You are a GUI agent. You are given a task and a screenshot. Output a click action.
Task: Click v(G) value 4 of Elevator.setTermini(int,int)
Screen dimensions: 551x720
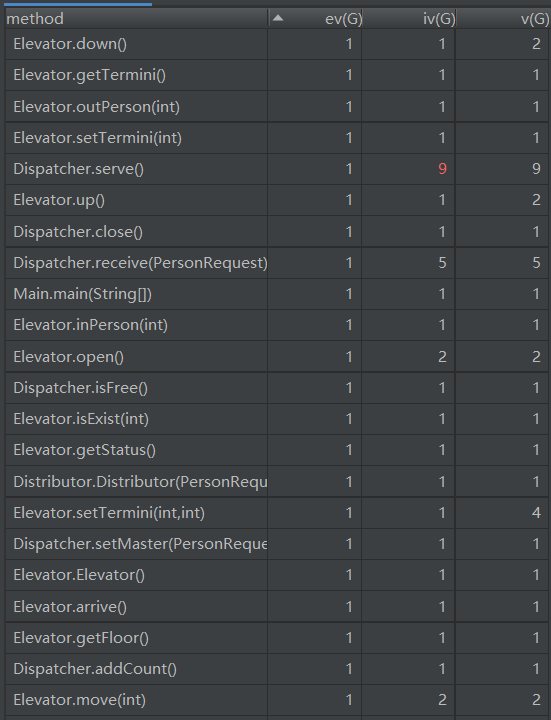click(x=536, y=513)
